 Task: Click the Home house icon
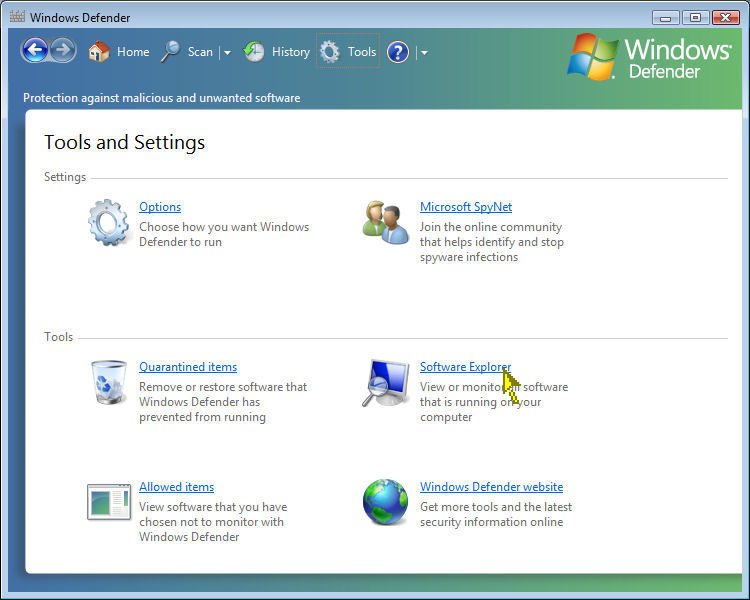(99, 51)
